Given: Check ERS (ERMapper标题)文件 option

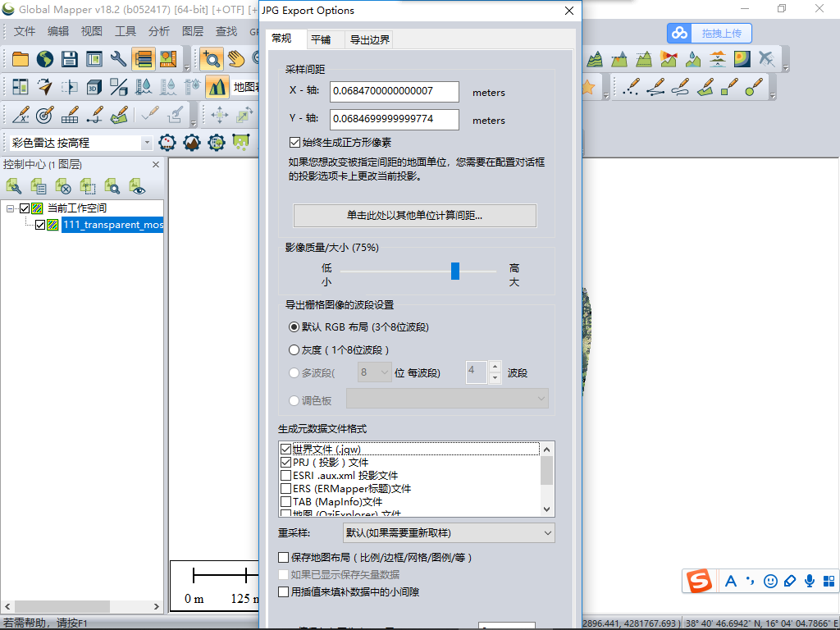Looking at the screenshot, I should click(286, 489).
